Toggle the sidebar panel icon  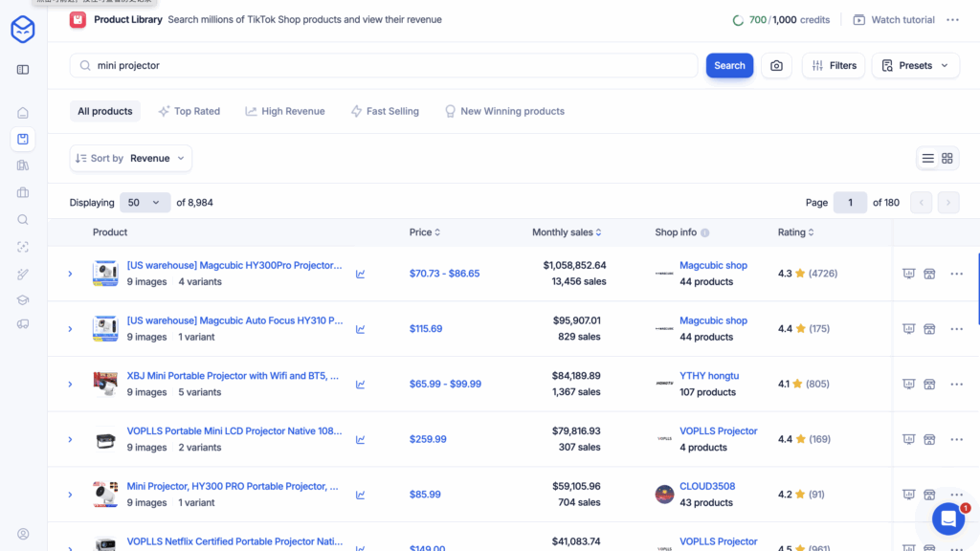[x=23, y=69]
